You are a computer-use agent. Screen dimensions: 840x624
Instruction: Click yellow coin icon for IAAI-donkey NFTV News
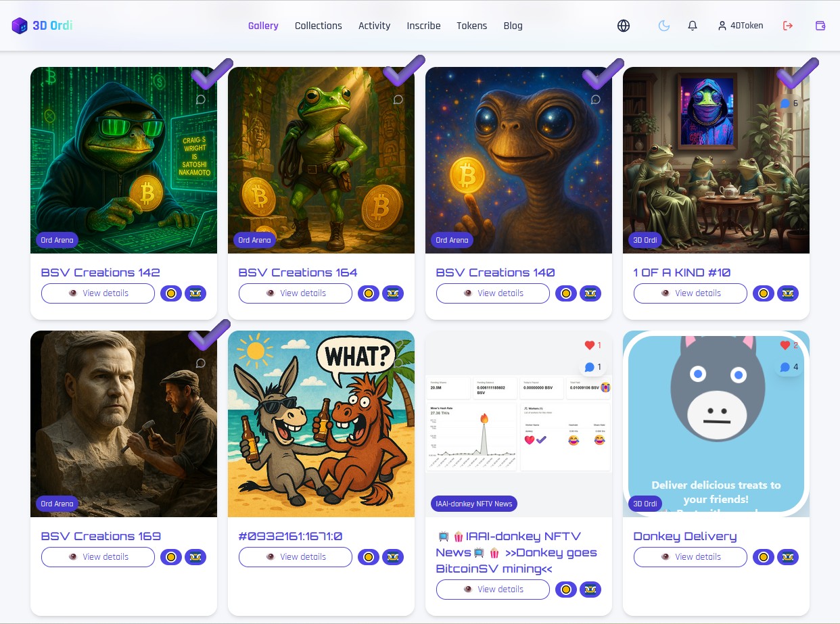point(566,590)
